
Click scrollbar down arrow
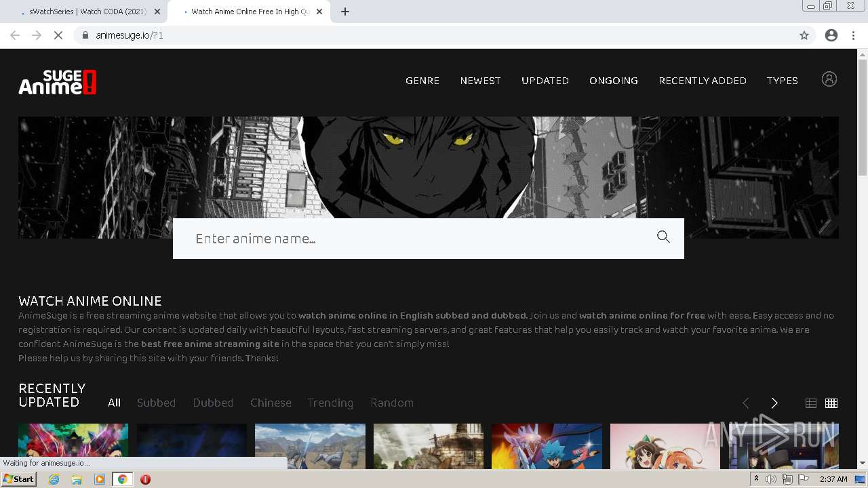pyautogui.click(x=863, y=463)
